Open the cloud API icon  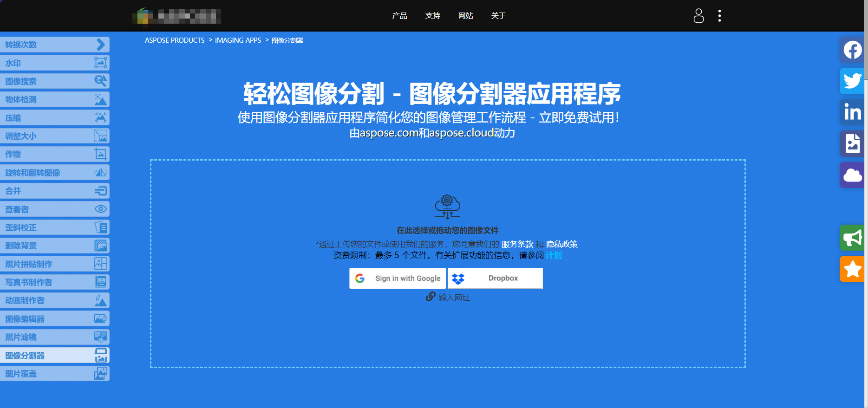click(852, 175)
